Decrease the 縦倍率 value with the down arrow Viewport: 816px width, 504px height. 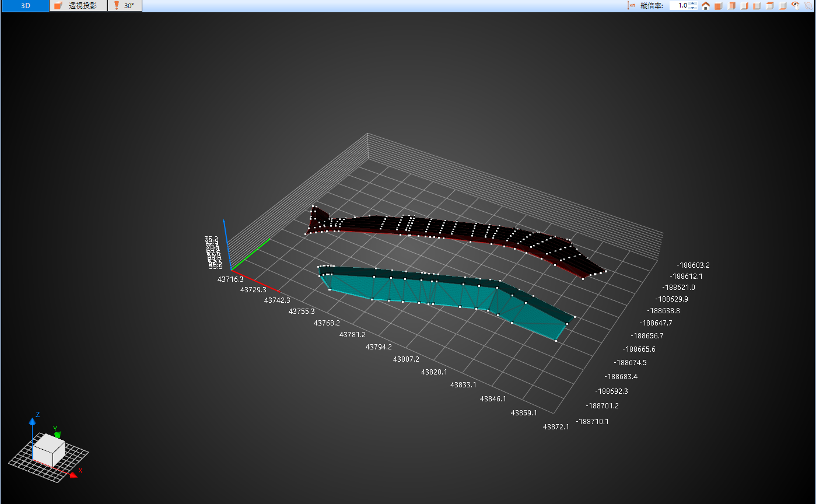point(692,8)
